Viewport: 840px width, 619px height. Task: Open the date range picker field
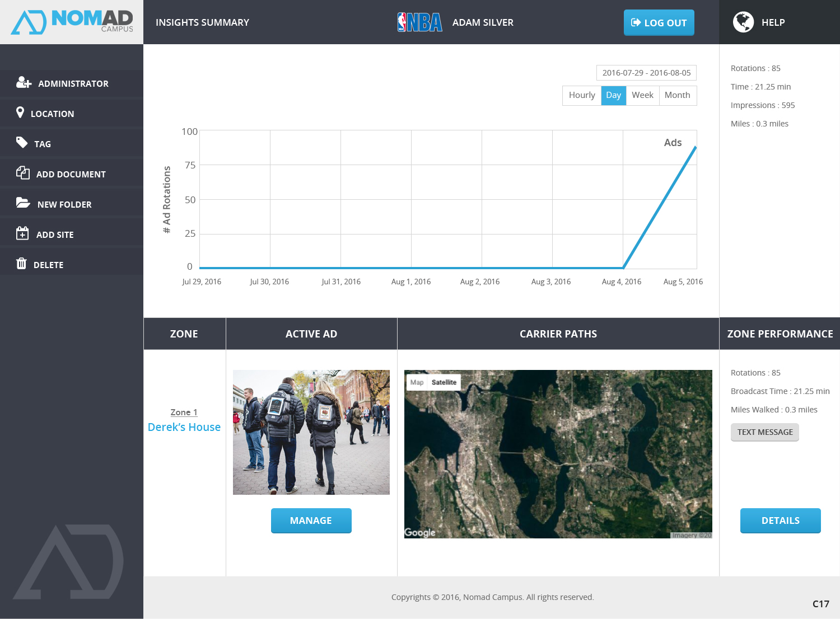pyautogui.click(x=646, y=73)
